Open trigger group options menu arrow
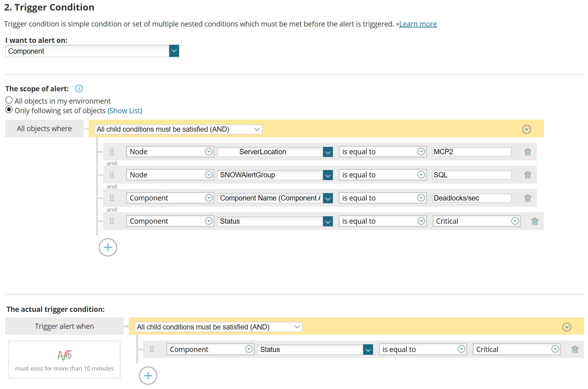588x389 pixels. 566,327
